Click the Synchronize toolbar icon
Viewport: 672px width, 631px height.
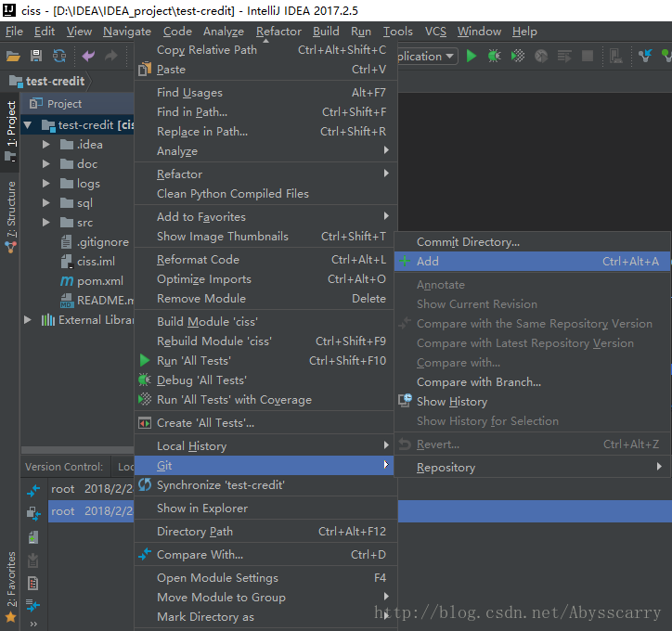[59, 56]
